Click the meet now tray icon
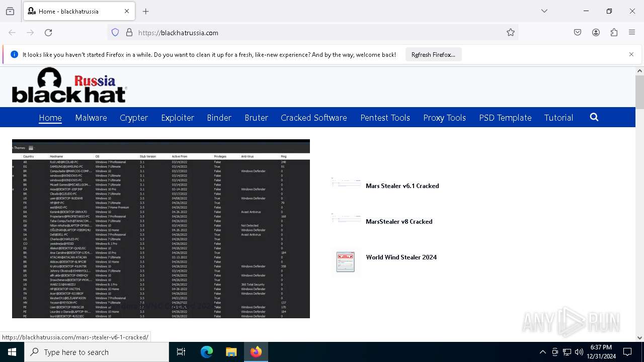 coord(555,352)
